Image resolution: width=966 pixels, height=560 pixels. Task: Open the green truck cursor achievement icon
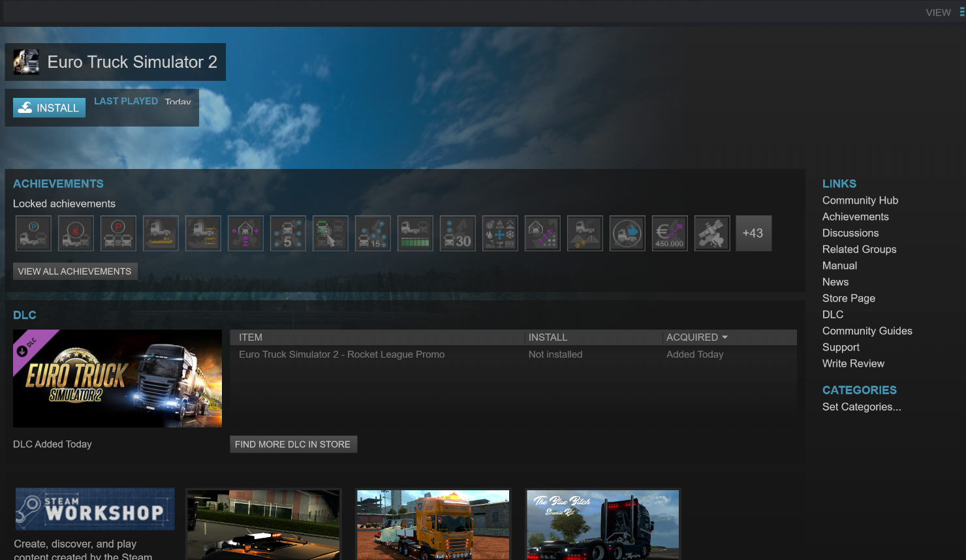[330, 233]
